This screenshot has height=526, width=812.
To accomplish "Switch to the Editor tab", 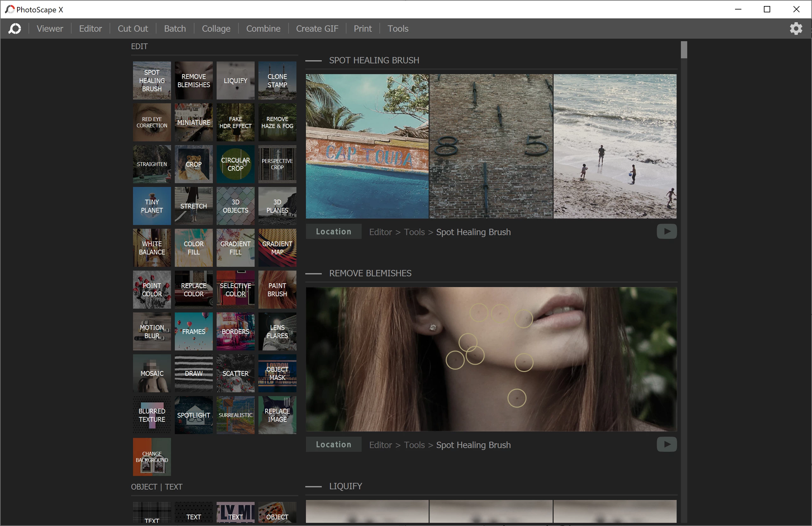I will point(90,28).
